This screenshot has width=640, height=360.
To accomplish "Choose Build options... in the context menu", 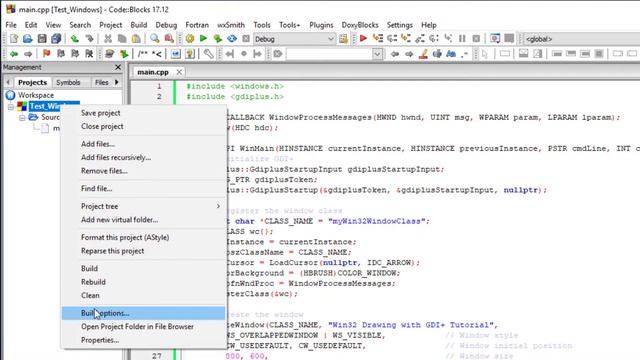I will 143,313.
